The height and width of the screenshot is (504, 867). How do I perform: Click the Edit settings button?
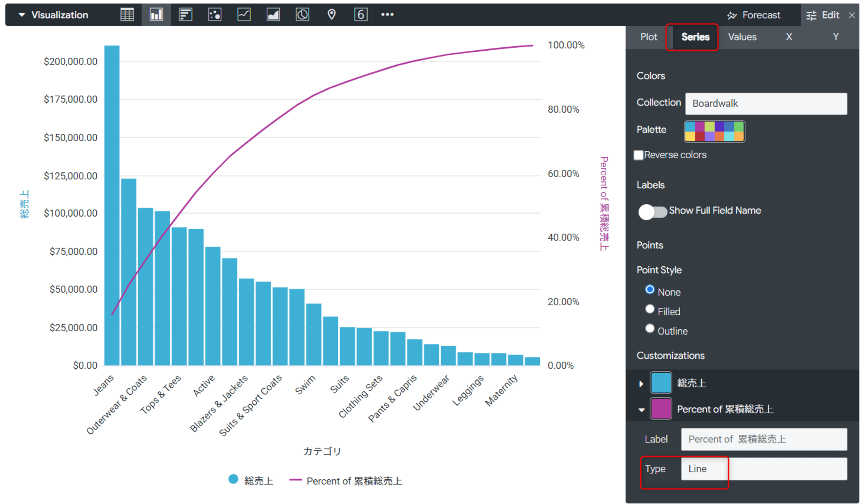pos(822,15)
